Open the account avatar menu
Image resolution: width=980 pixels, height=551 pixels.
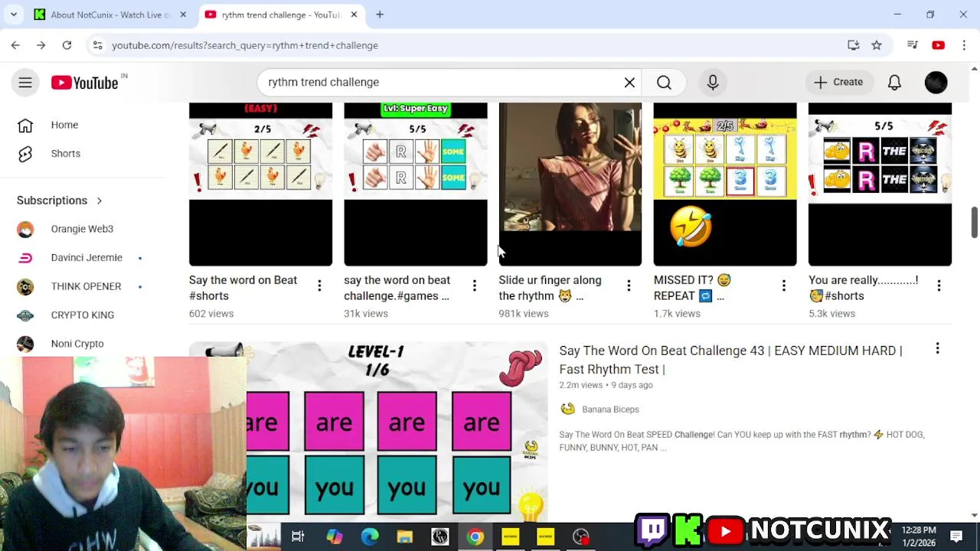[936, 82]
